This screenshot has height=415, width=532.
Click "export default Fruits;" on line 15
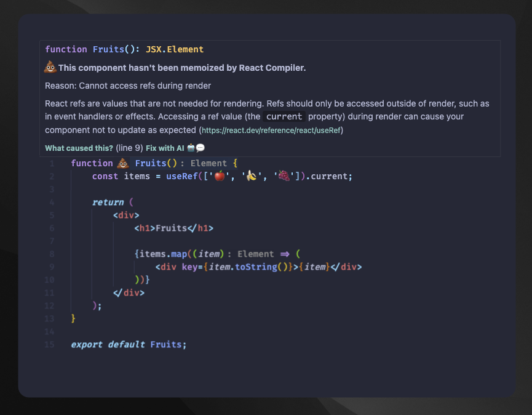tap(129, 345)
